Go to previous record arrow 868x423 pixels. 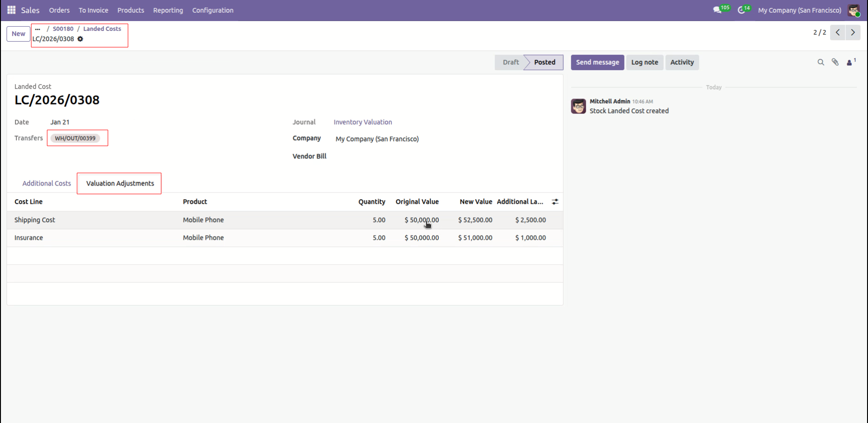pyautogui.click(x=838, y=33)
